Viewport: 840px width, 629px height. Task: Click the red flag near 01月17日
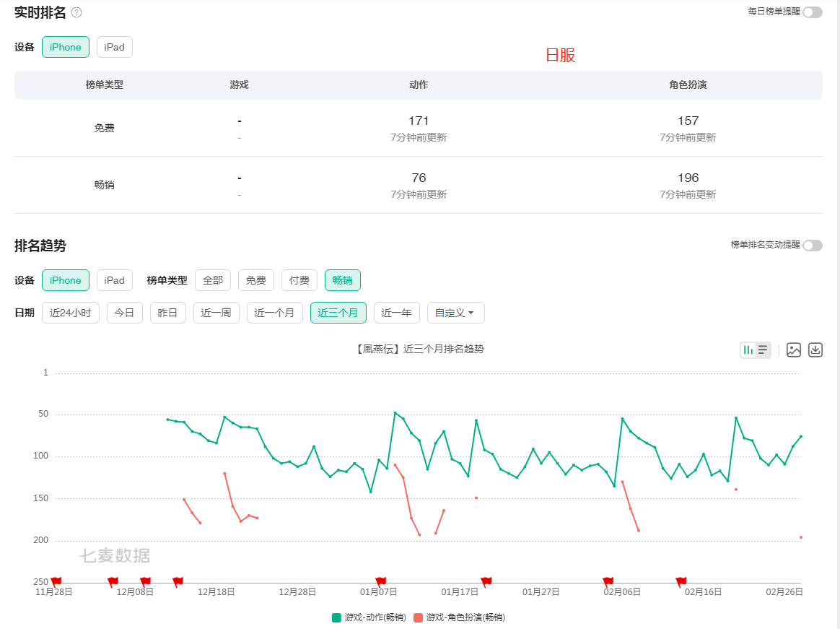(486, 581)
